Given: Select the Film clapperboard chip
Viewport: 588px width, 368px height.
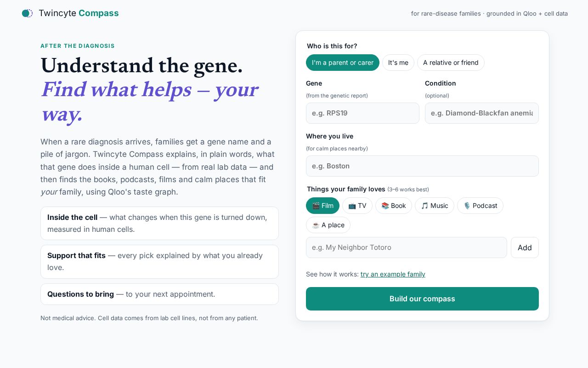Looking at the screenshot, I should click(322, 206).
